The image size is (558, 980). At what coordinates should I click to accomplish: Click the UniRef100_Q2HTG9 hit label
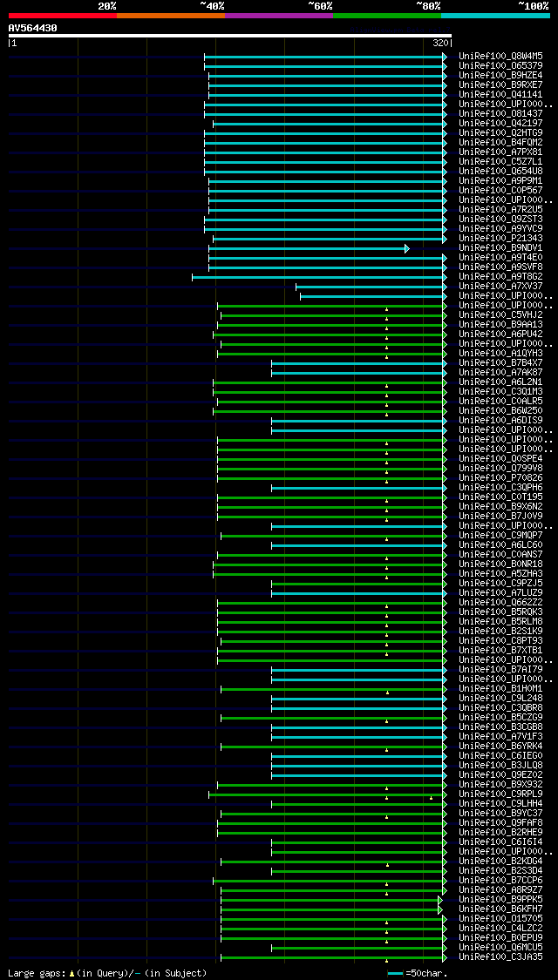tap(500, 133)
